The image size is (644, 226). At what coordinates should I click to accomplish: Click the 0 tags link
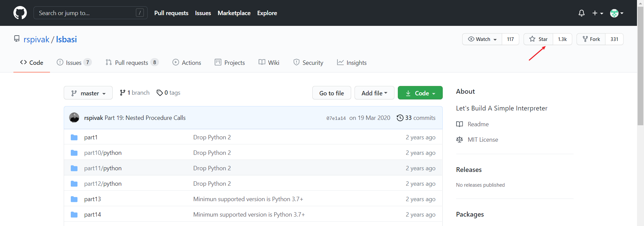(x=168, y=93)
